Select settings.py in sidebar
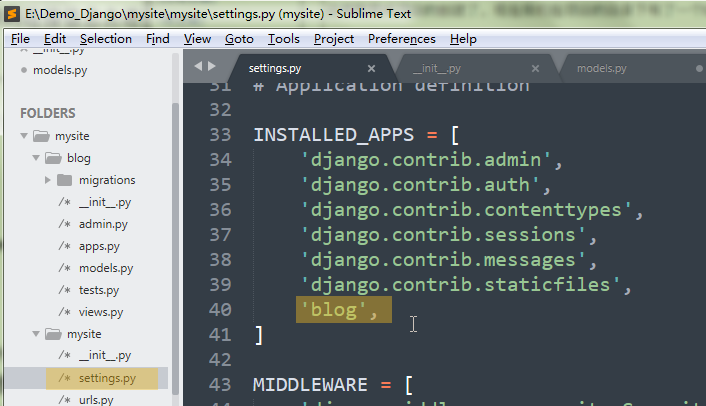This screenshot has width=706, height=406. point(107,378)
